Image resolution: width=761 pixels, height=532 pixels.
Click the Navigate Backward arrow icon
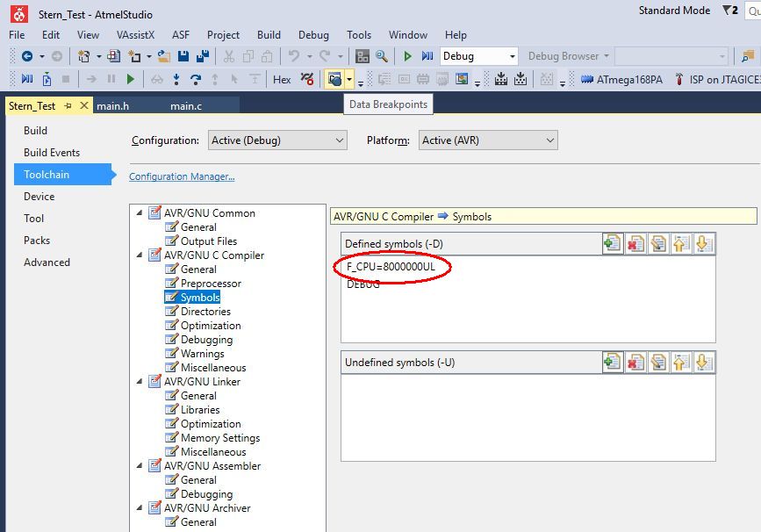coord(27,56)
